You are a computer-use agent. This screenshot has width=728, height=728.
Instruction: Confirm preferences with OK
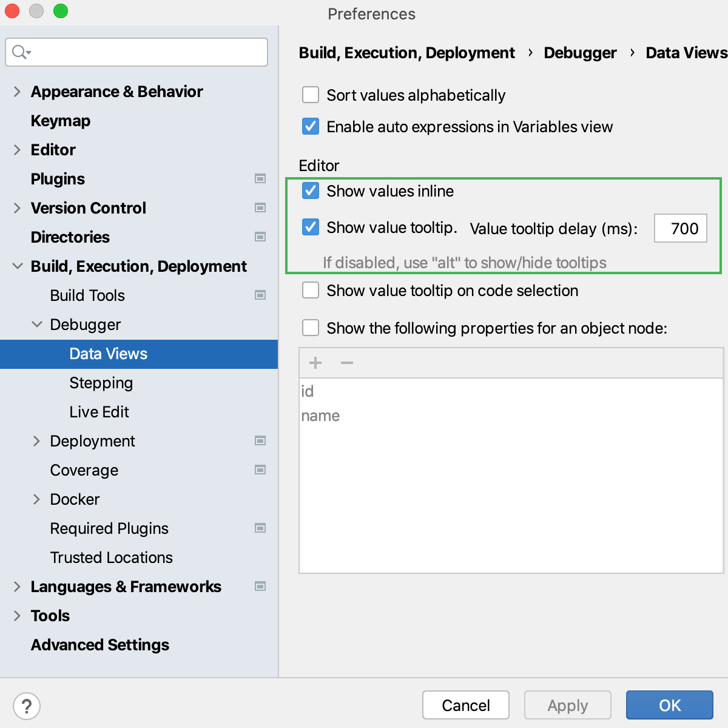(x=669, y=705)
